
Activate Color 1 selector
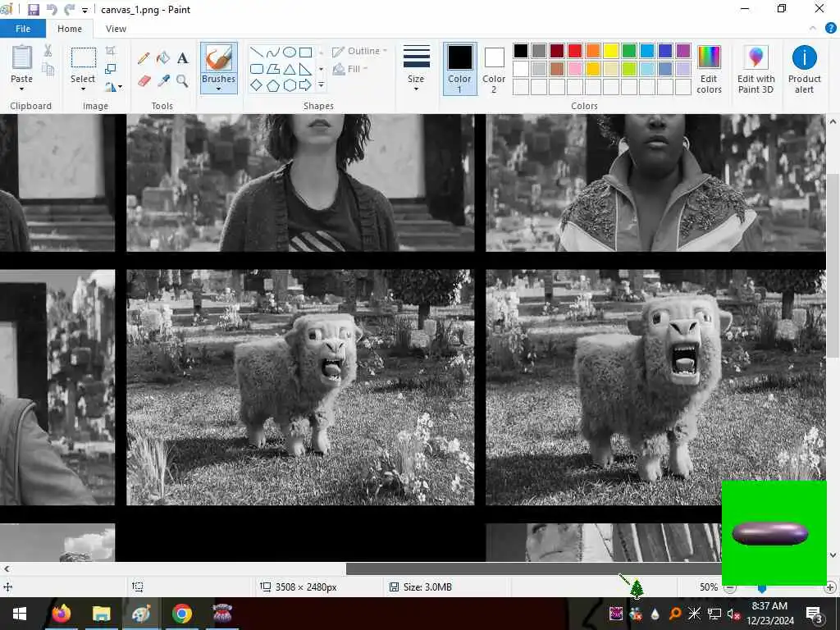tap(459, 69)
